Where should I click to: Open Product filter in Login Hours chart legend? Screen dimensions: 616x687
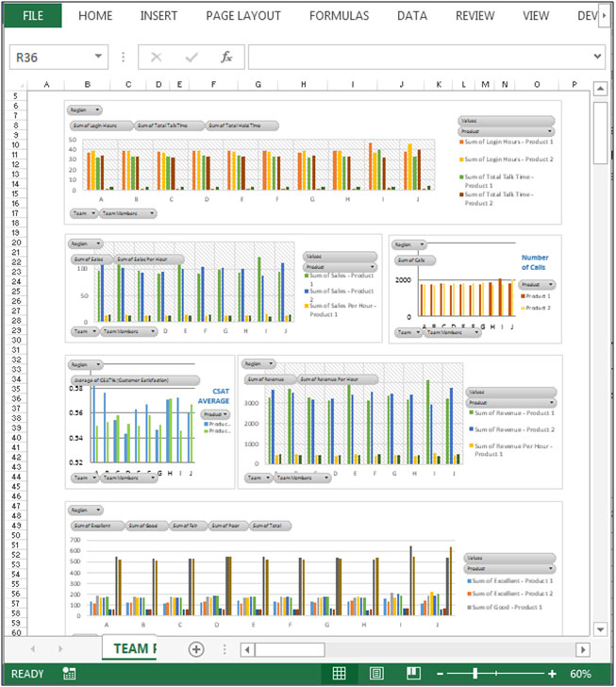pyautogui.click(x=507, y=131)
